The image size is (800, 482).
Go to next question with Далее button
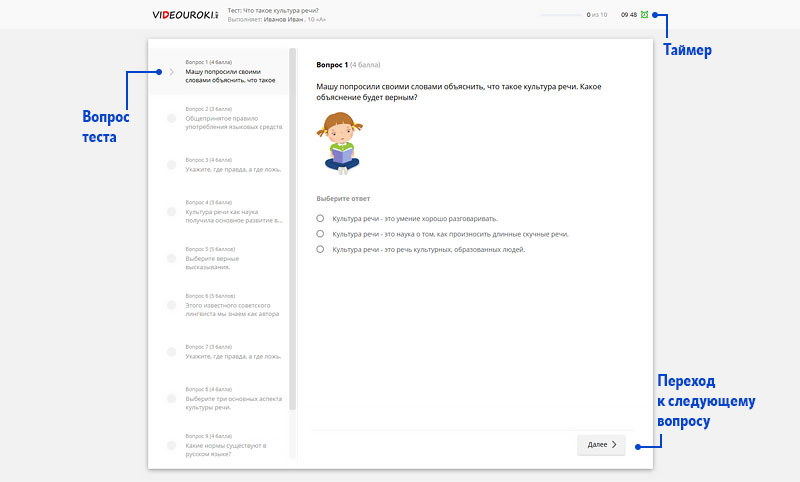point(602,445)
